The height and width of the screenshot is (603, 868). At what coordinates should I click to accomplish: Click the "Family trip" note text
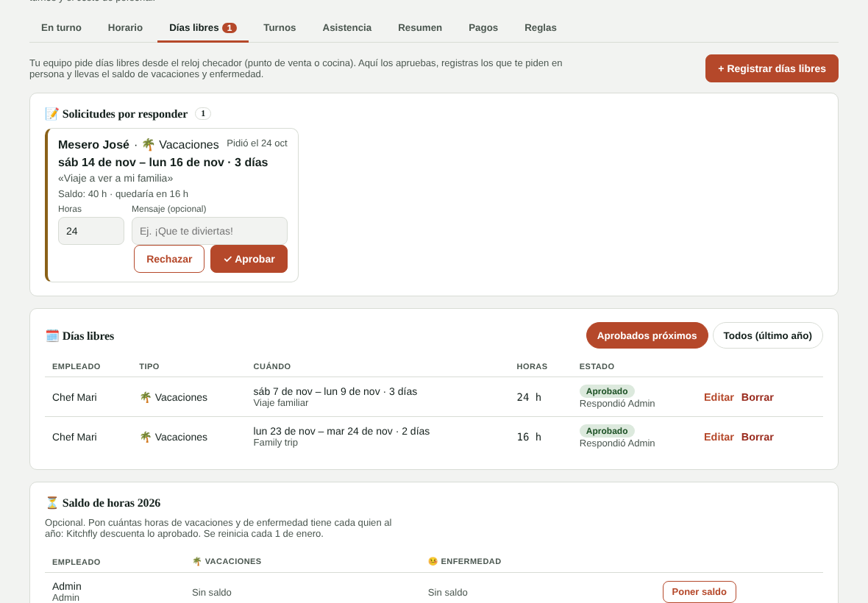click(x=276, y=443)
